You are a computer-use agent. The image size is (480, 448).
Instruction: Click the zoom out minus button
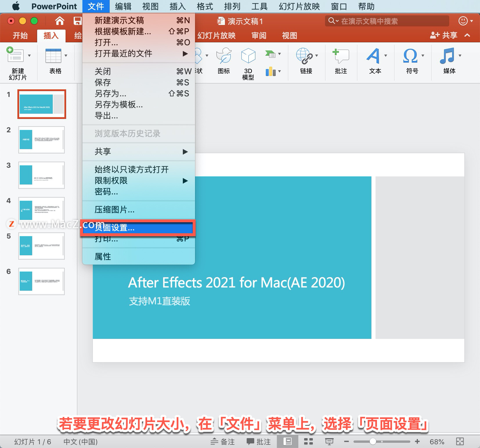coord(346,442)
